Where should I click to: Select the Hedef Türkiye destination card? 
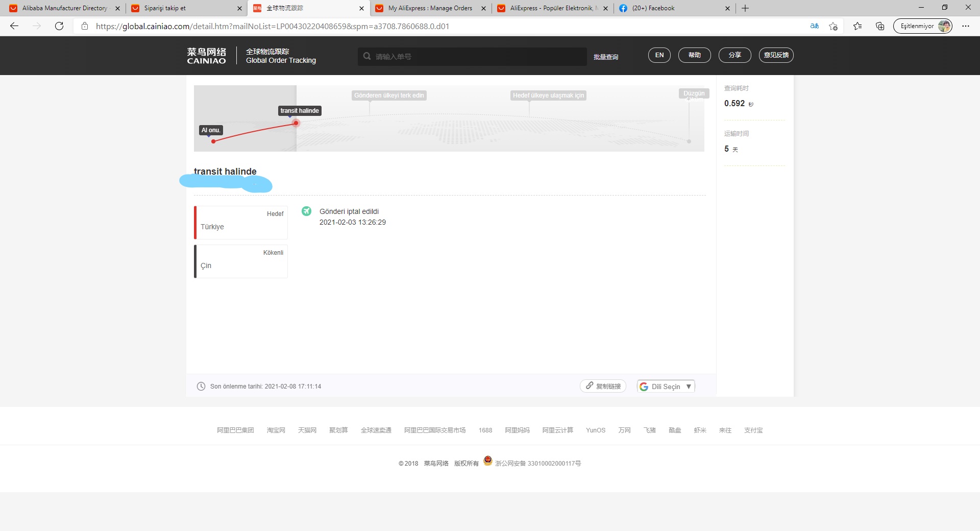point(241,223)
